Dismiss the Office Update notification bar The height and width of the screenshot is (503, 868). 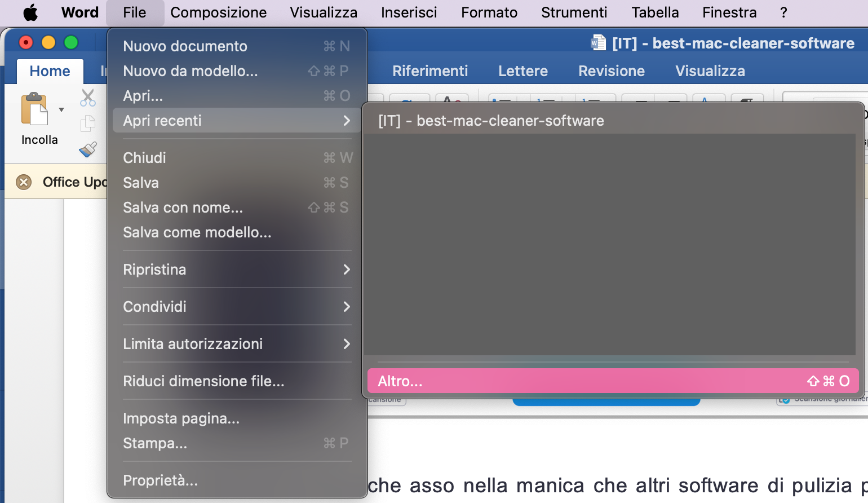click(24, 182)
